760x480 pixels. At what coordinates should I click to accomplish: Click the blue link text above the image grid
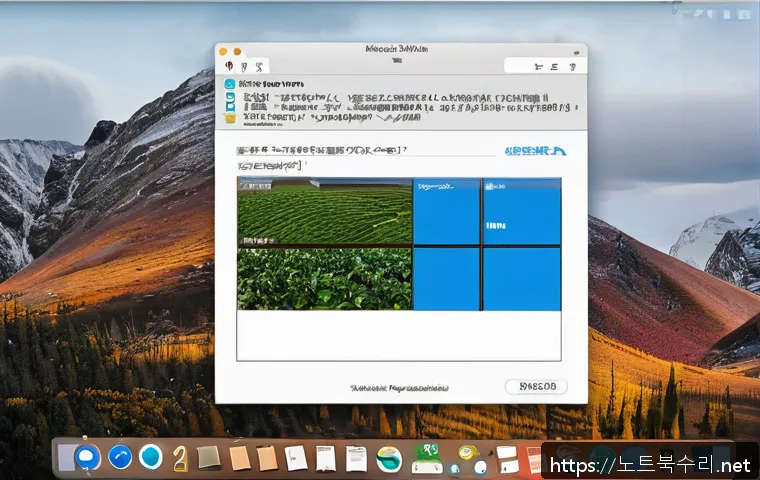tap(535, 151)
